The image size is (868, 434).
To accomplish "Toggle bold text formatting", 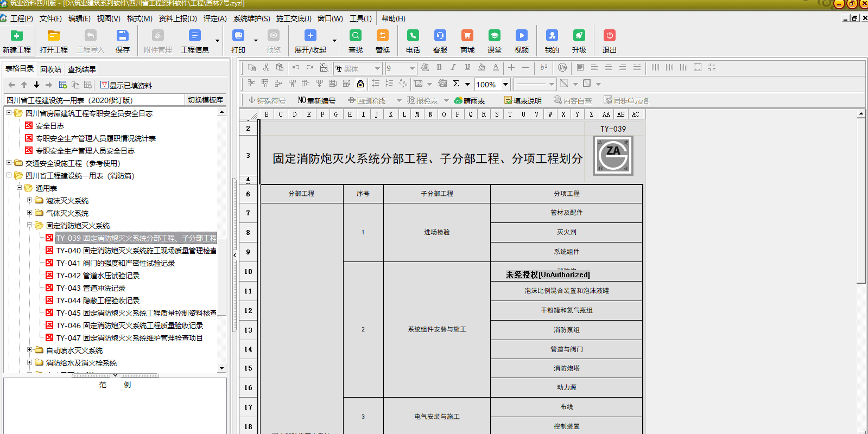I will (x=439, y=67).
